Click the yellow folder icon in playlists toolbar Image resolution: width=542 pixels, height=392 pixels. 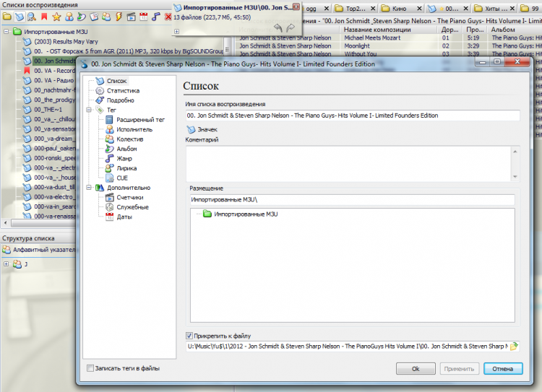(7, 16)
